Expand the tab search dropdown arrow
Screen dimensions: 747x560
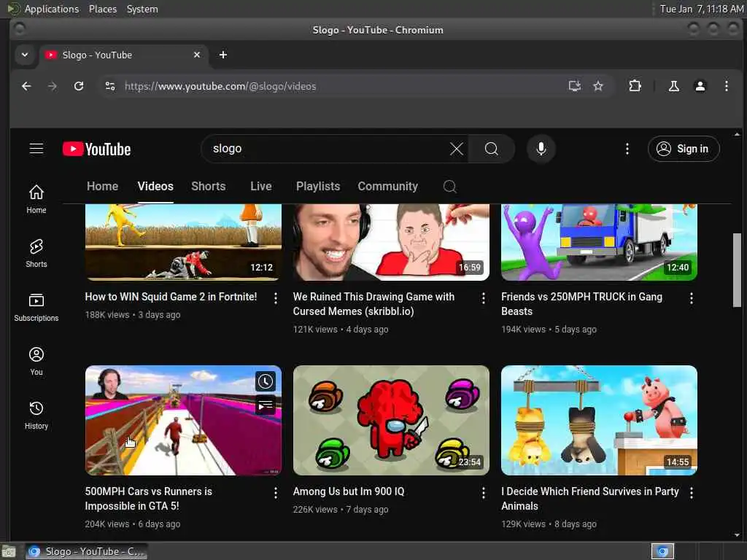coord(25,55)
